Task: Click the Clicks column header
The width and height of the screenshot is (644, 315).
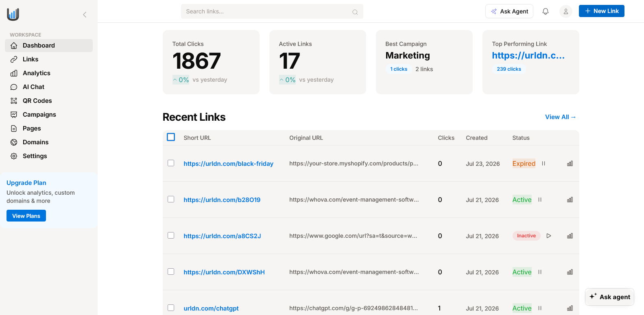Action: [446, 138]
